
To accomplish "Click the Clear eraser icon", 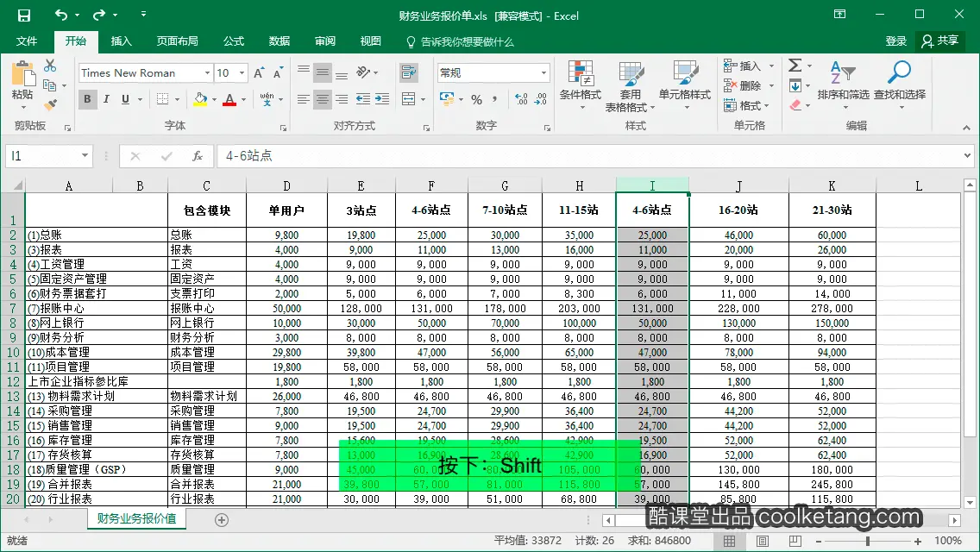I will (x=795, y=105).
